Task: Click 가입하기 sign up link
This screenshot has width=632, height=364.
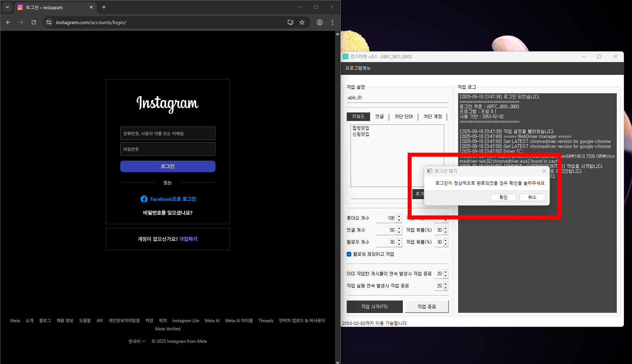Action: click(188, 239)
